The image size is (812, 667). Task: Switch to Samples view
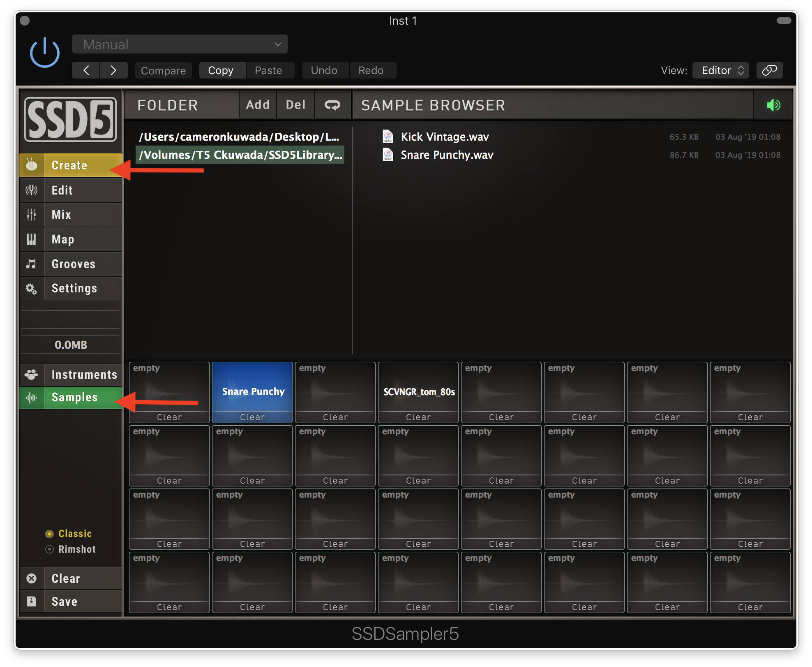71,398
